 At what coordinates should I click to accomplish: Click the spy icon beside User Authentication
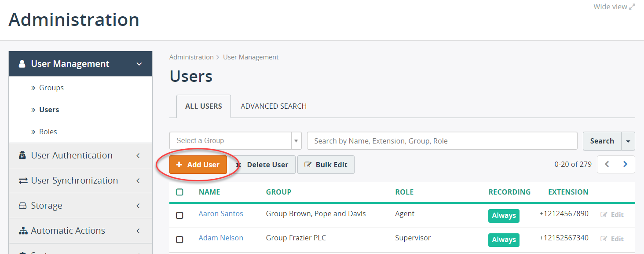[22, 155]
